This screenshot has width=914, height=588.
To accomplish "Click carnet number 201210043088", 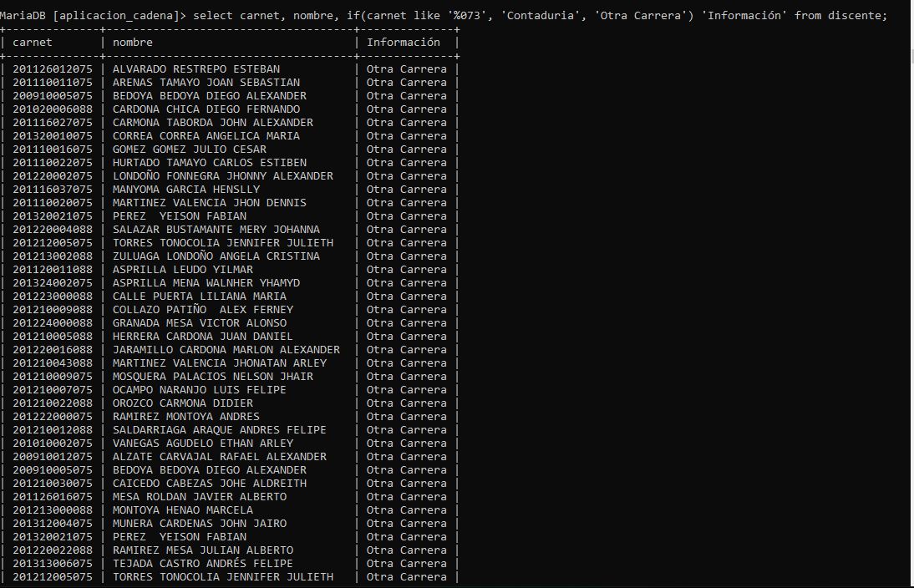I will pyautogui.click(x=53, y=363).
